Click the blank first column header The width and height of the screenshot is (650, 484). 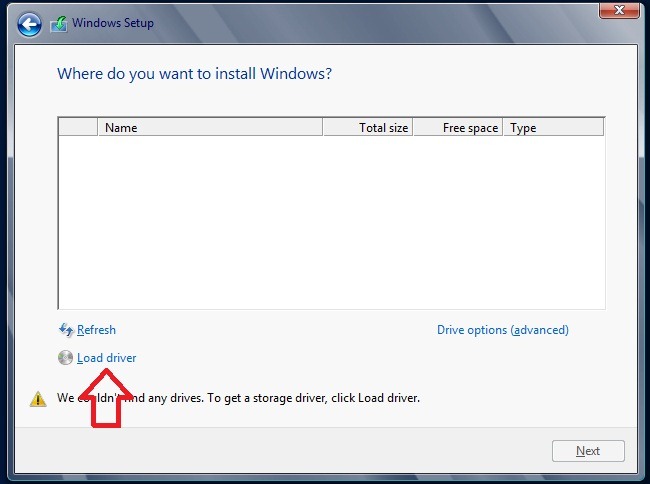click(78, 127)
